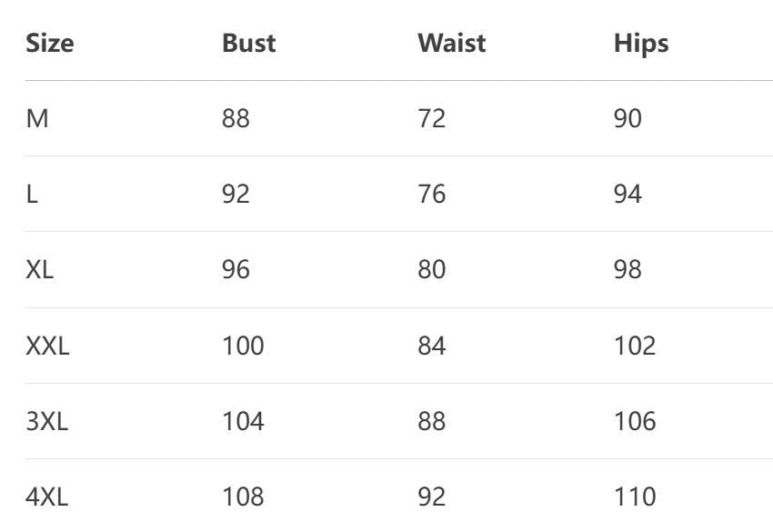Select the 3XL size row label
Image resolution: width=773 pixels, height=532 pixels.
tap(46, 421)
